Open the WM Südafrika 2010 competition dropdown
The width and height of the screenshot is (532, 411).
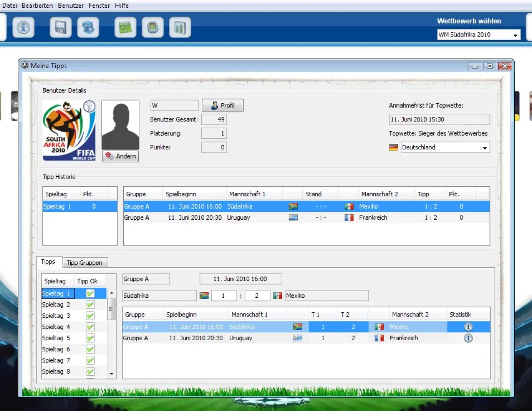coord(516,34)
